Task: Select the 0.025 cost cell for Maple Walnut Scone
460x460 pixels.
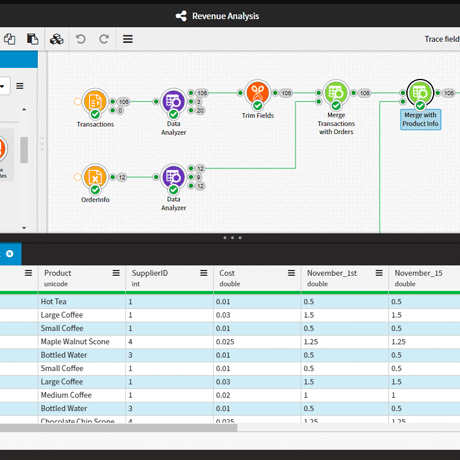Action: point(257,342)
